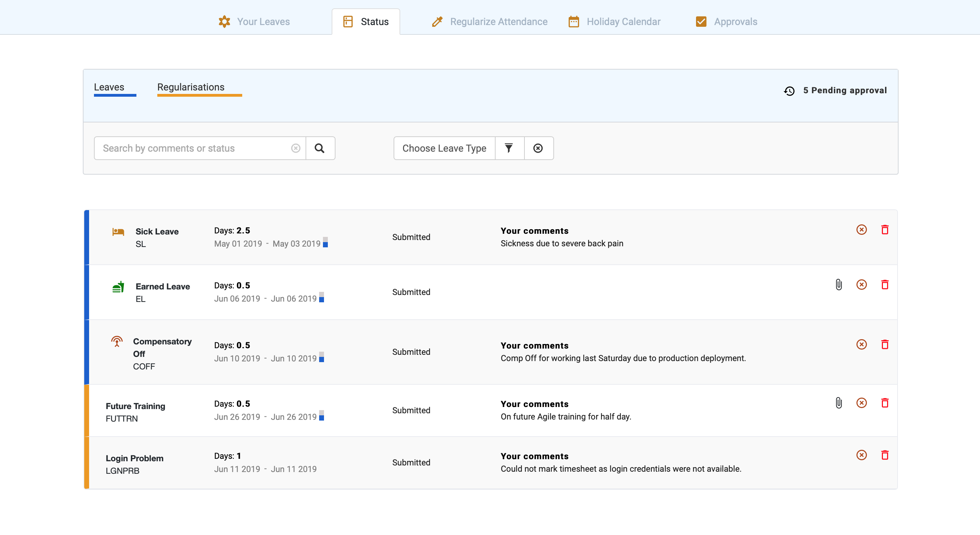Viewport: 980px width, 535px height.
Task: Click the Sick Leave bed icon
Action: coord(118,232)
